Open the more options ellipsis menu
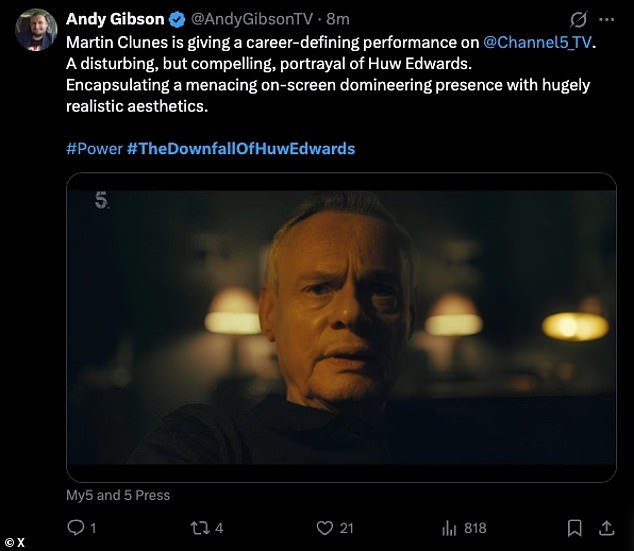The height and width of the screenshot is (551, 634). 607,19
